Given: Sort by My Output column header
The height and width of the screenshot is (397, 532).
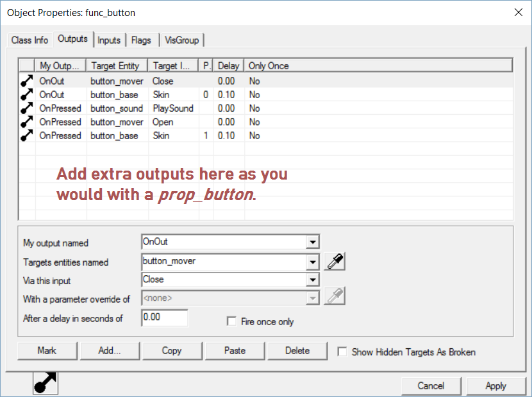Looking at the screenshot, I should tap(61, 65).
